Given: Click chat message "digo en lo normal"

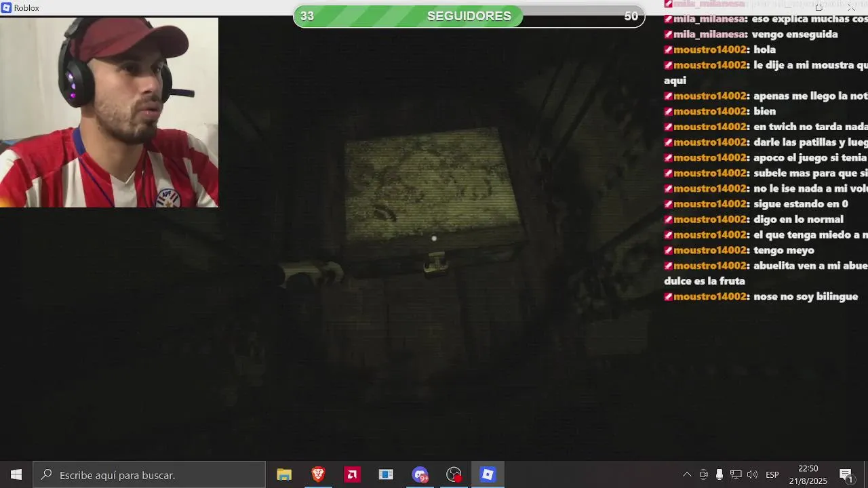Looking at the screenshot, I should 798,219.
